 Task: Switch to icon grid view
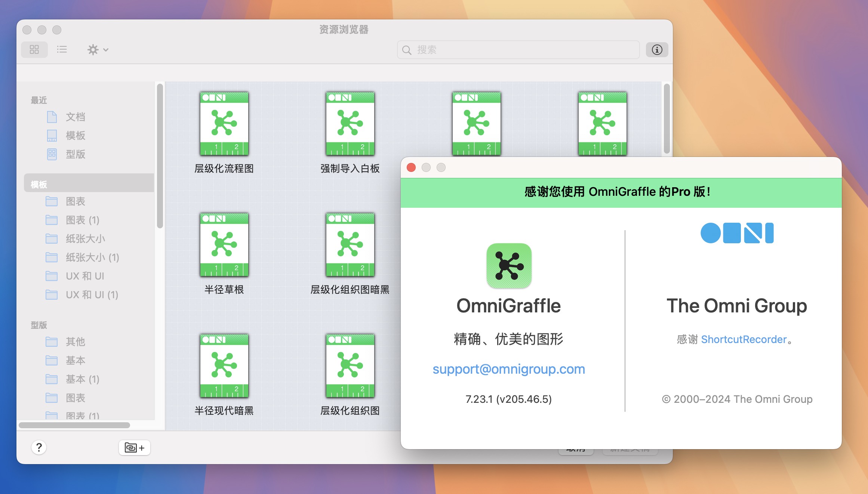tap(34, 50)
